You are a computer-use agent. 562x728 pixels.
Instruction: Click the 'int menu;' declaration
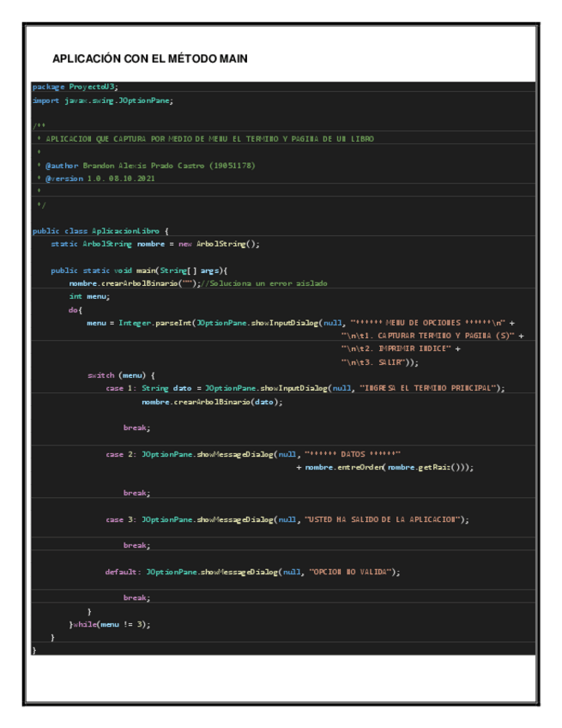click(89, 296)
